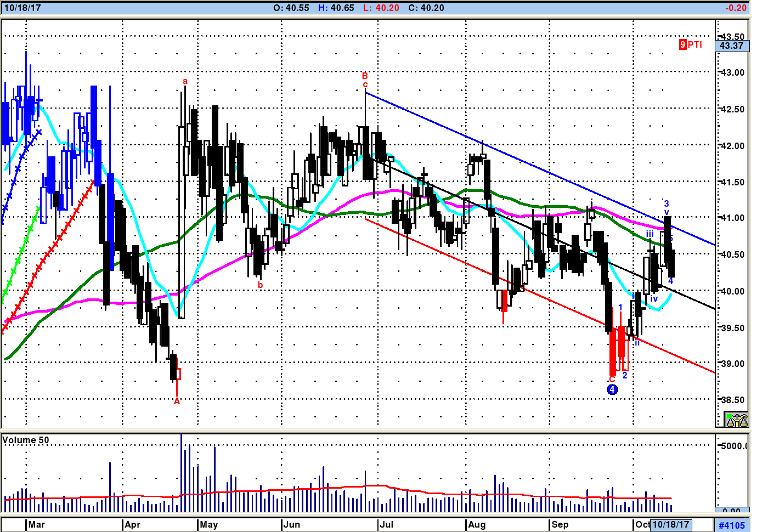Image resolution: width=768 pixels, height=532 pixels.
Task: Click the 10/18/17 date box on time axis
Action: coord(670,524)
